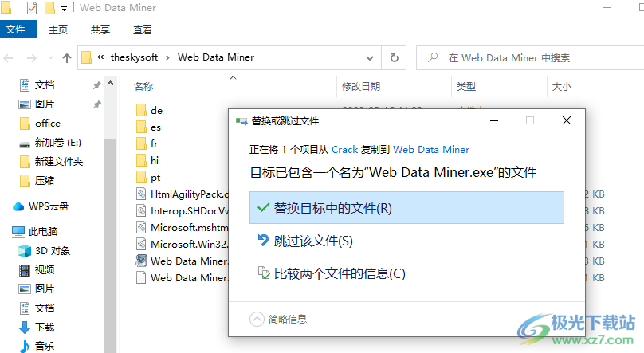Select the Web Data Miner blank-icon file
Viewport: 644px width, 353px height.
(183, 278)
